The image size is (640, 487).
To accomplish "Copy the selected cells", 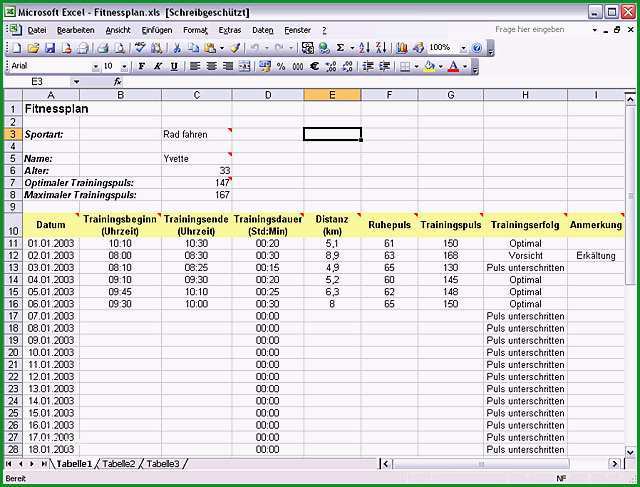I will point(193,48).
